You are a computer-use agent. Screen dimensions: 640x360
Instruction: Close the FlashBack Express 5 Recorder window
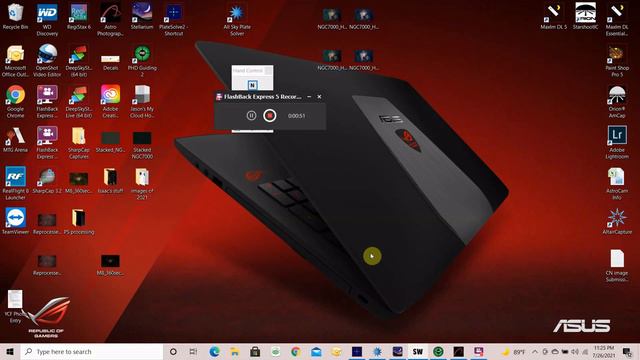[319, 97]
